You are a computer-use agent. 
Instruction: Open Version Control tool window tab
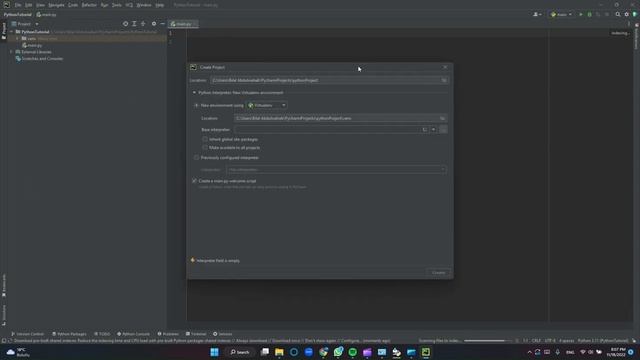pyautogui.click(x=27, y=334)
